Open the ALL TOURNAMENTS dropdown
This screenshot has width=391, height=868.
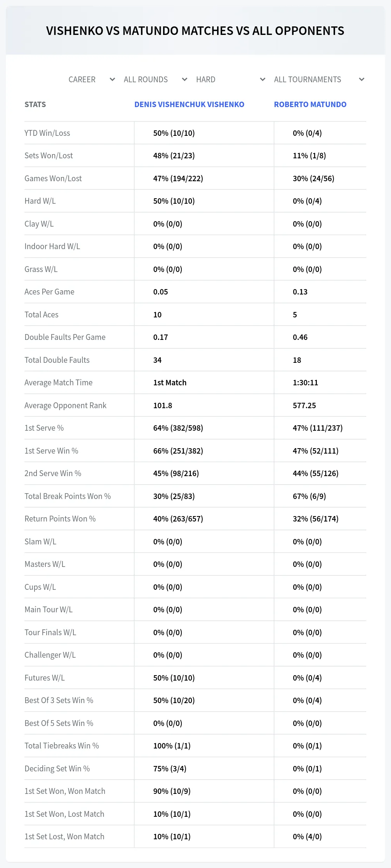(x=318, y=80)
